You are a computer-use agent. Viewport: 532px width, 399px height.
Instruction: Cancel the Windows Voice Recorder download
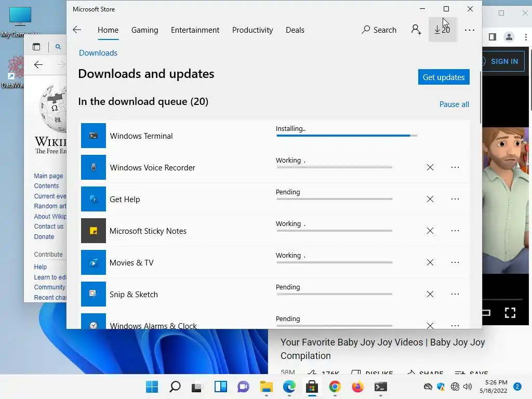pos(430,167)
